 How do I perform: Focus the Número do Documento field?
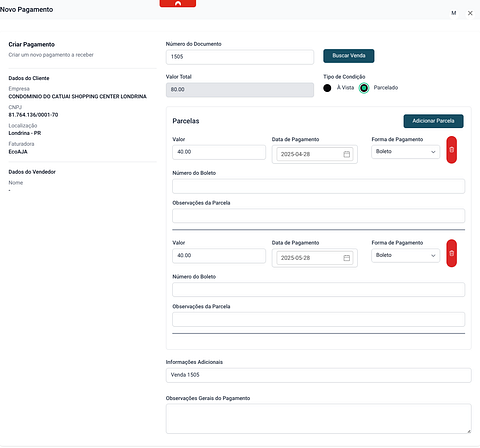(240, 57)
